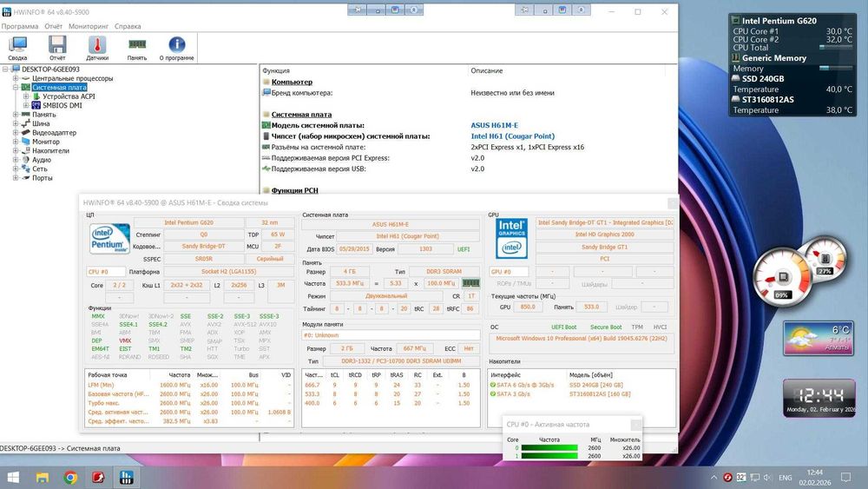Click the Монитор tree node icon

[25, 142]
